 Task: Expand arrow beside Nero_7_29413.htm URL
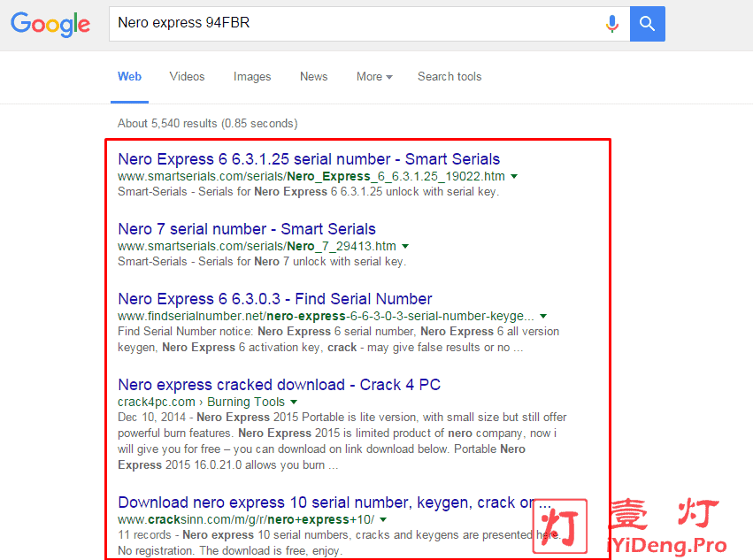(x=405, y=246)
